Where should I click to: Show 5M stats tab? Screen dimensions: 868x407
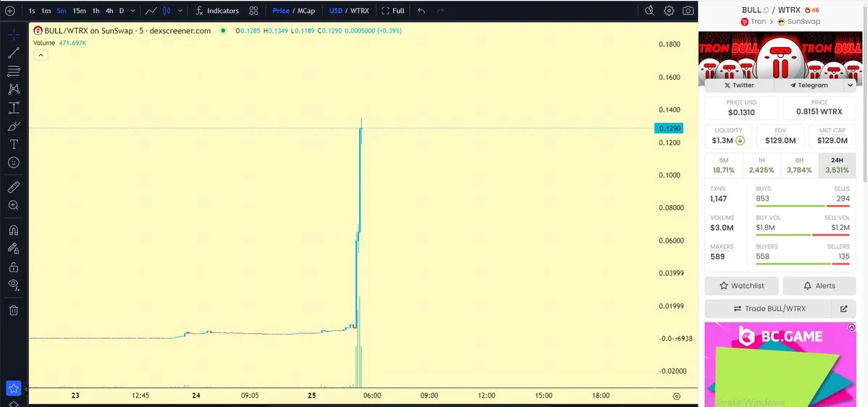(723, 166)
